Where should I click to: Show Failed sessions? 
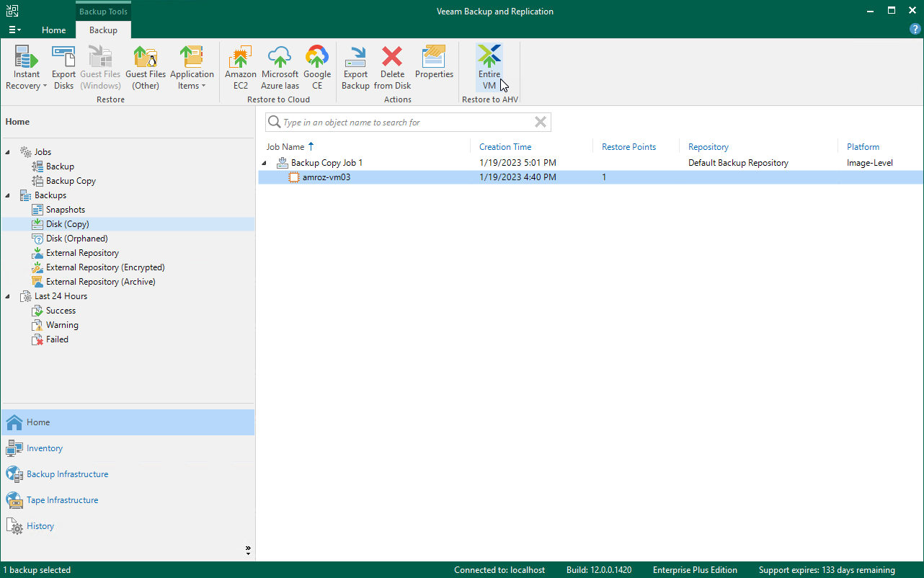tap(57, 339)
